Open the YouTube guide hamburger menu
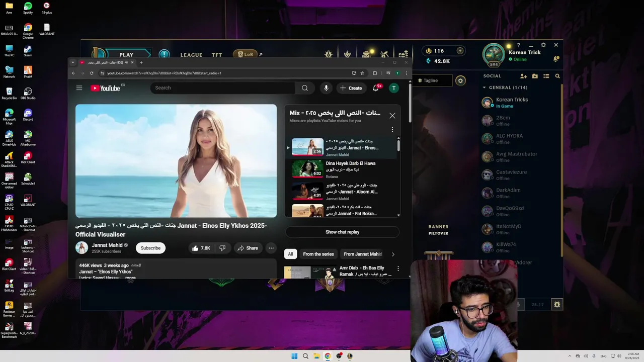Image resolution: width=644 pixels, height=362 pixels. coord(79,88)
